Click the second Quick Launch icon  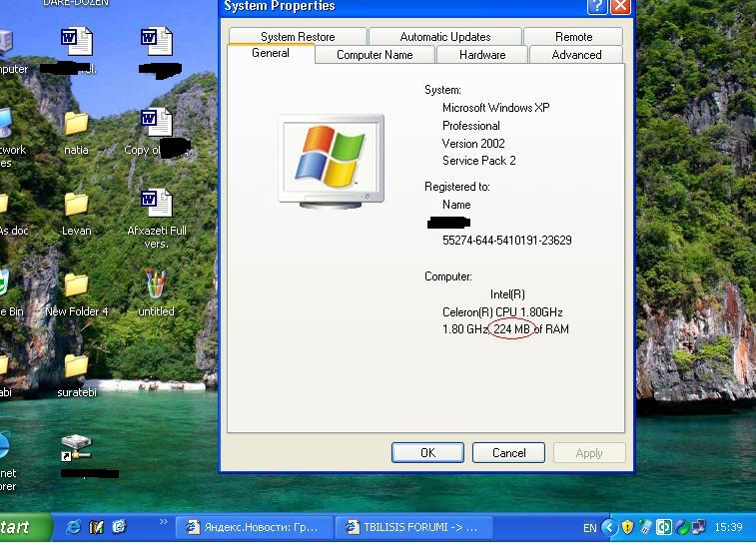pyautogui.click(x=97, y=527)
